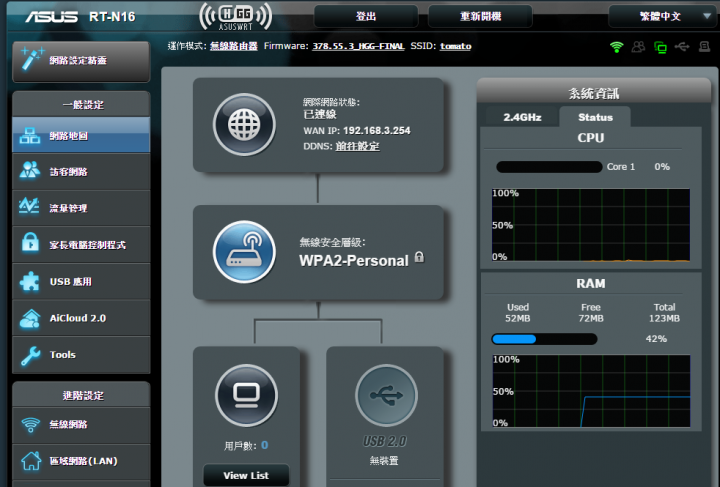The height and width of the screenshot is (487, 720).
Task: Click the Internet globe icon
Action: click(x=244, y=124)
